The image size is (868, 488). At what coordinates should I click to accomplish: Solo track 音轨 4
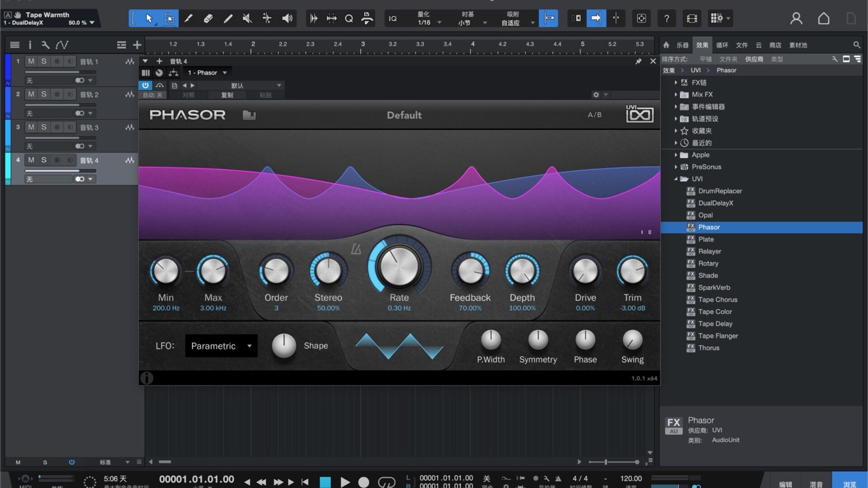coord(44,160)
